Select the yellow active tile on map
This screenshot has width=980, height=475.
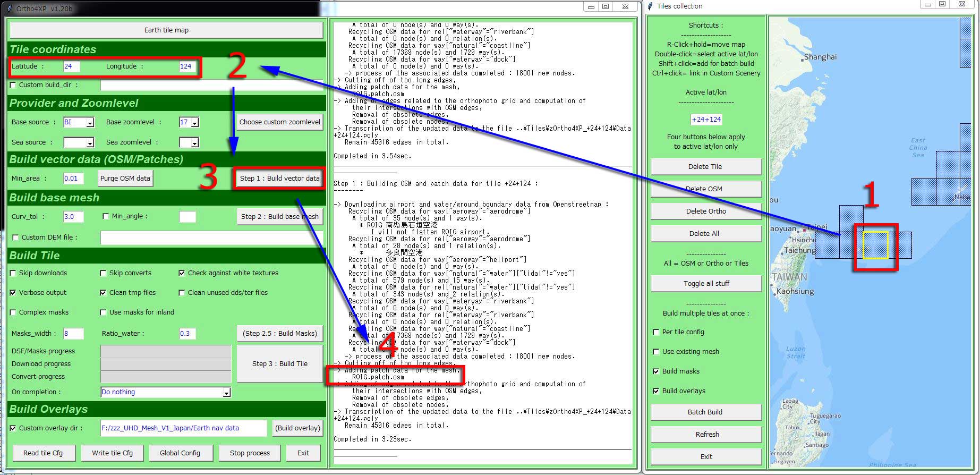tap(875, 245)
